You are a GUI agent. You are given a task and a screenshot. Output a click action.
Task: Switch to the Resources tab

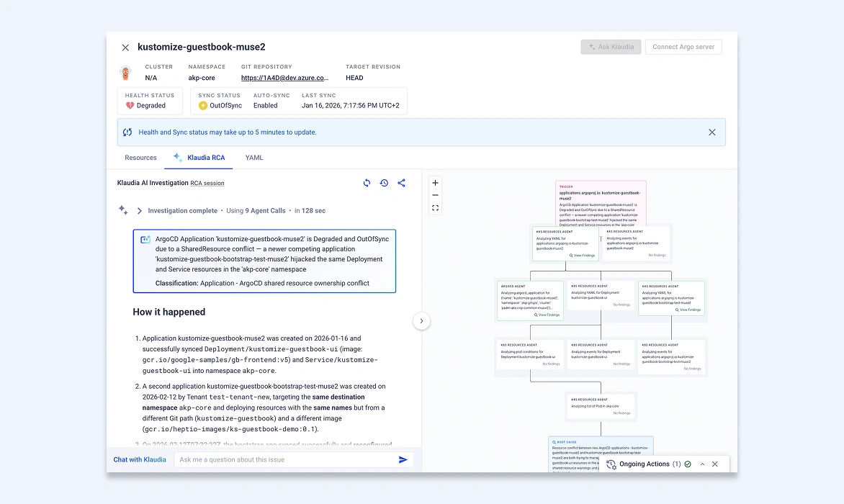(x=140, y=158)
